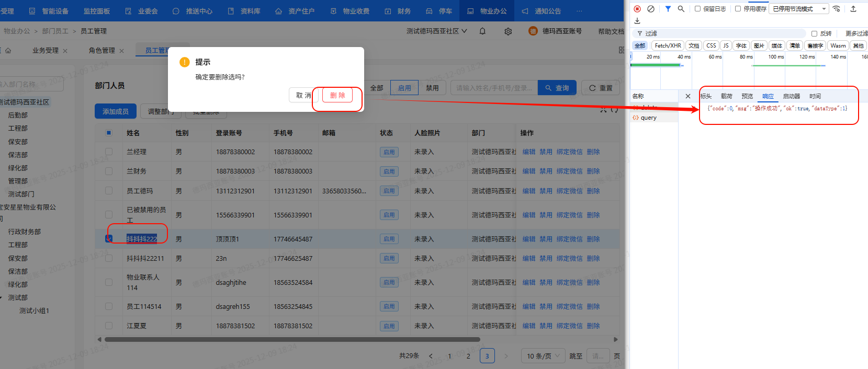868x369 pixels.
Task: Open DevTools network search magnifier
Action: 681,9
